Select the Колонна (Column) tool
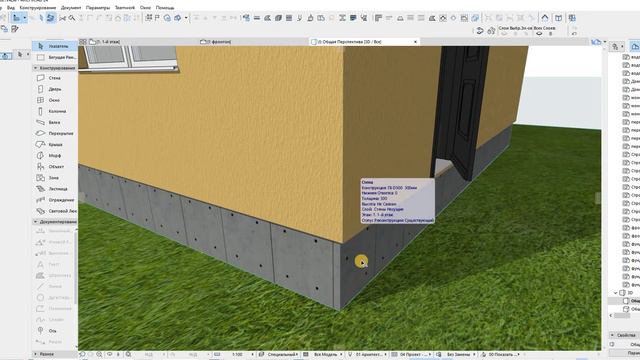The width and height of the screenshot is (640, 360). [x=55, y=111]
